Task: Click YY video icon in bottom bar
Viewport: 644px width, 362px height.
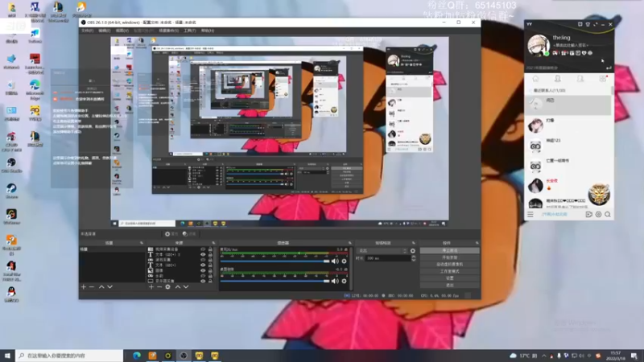Action: 588,214
